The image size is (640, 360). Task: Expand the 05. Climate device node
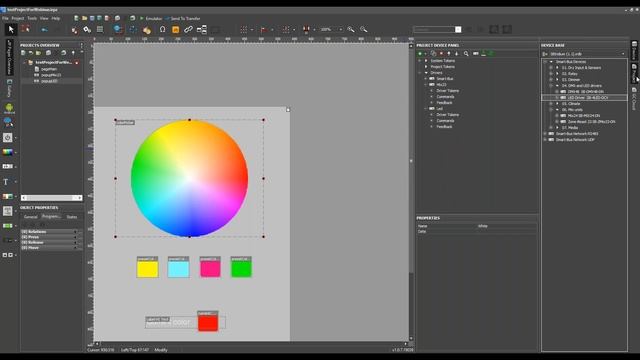557,104
